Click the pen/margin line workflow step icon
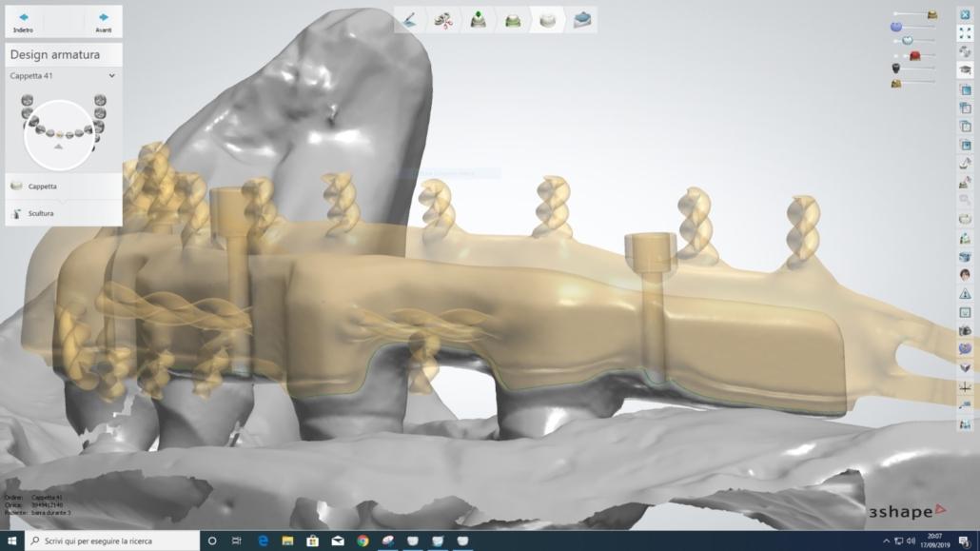Screen dimensions: 980x551 (x=411, y=20)
